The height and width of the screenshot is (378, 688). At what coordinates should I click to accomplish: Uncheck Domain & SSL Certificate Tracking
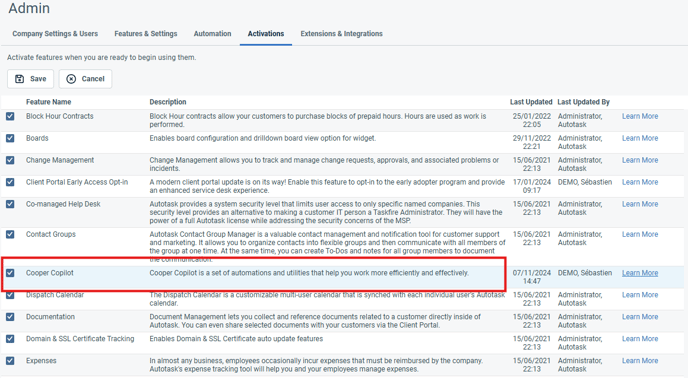coord(10,339)
